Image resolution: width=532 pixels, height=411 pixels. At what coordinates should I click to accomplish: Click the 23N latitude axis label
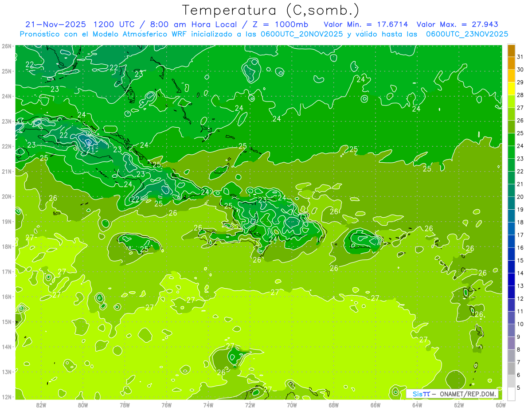point(6,121)
